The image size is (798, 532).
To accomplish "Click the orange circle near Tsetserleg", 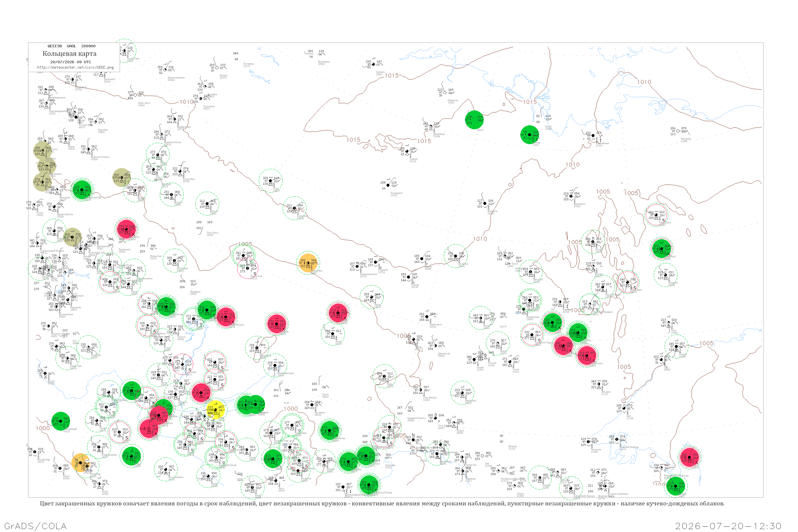I will click(81, 463).
